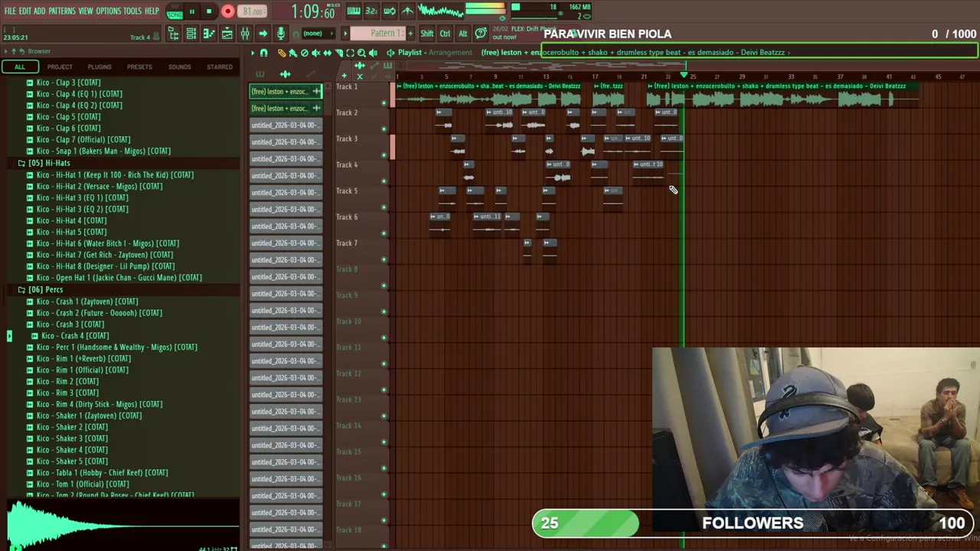The width and height of the screenshot is (980, 551).
Task: Select the Zoom magnifier tool in playlist toolbar
Action: (x=361, y=53)
